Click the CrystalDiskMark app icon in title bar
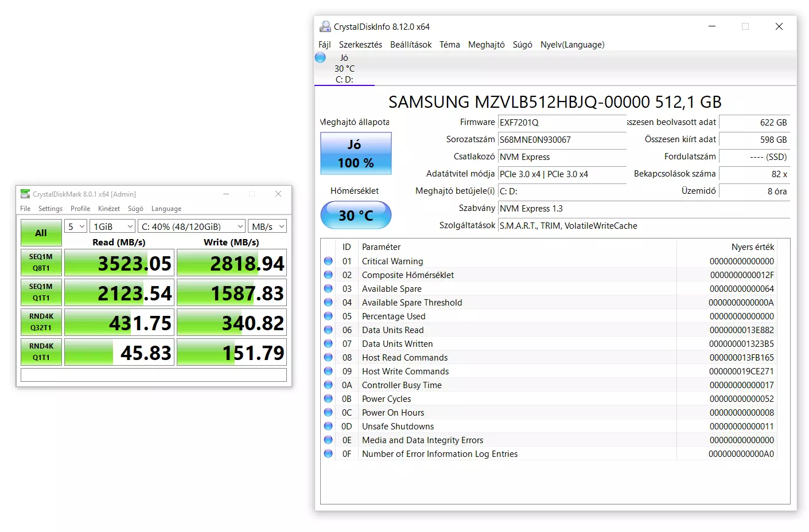The image size is (809, 532). [25, 194]
